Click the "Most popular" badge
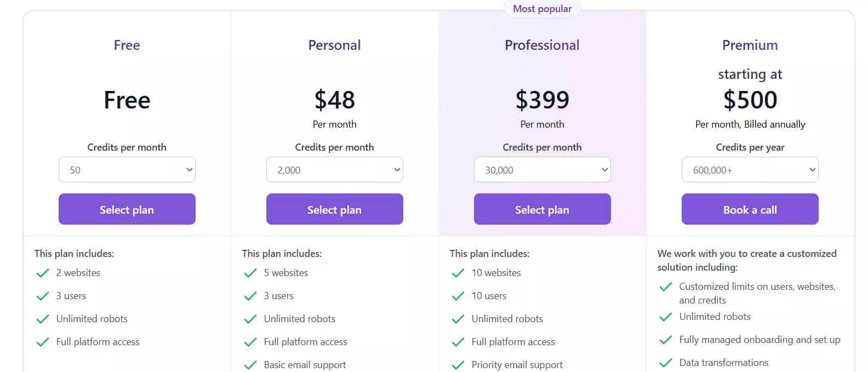Screen dimensions: 868x372 coord(542,8)
